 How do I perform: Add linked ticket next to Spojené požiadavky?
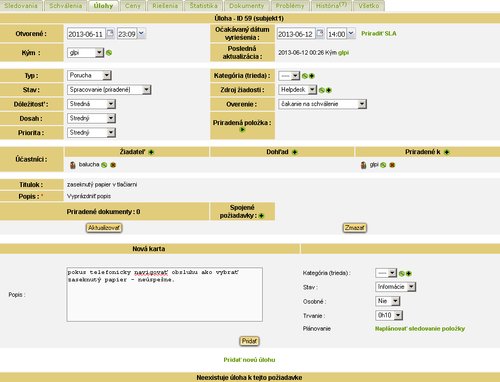pos(261,216)
